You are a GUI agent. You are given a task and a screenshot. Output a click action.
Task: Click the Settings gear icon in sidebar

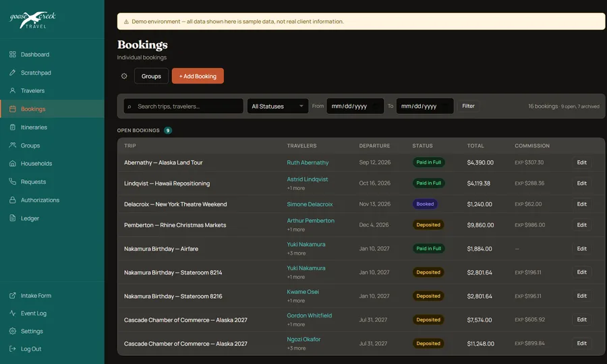coord(13,331)
